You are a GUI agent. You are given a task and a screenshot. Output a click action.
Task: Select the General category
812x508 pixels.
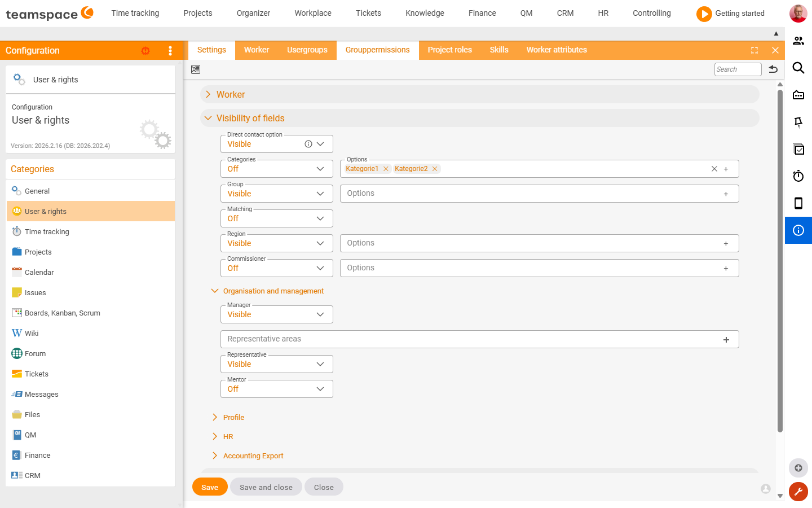tap(91, 191)
